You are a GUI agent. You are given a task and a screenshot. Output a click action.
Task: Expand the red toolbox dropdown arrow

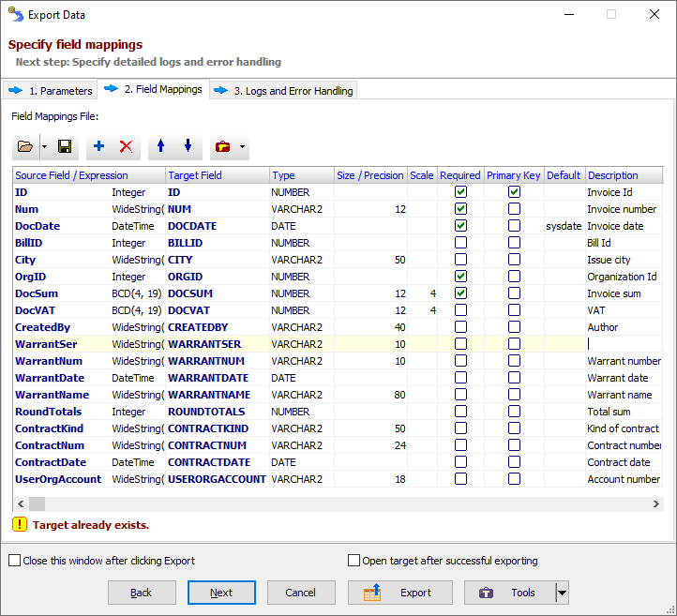(243, 147)
